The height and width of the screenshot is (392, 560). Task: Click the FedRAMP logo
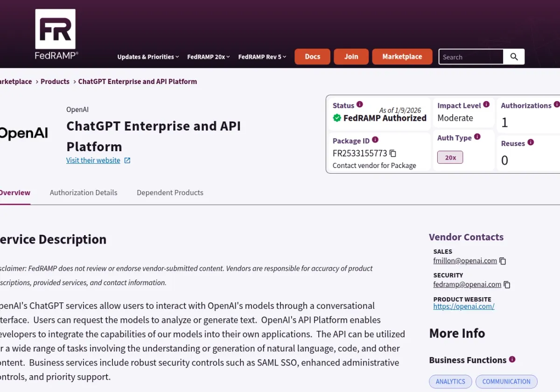click(x=56, y=35)
